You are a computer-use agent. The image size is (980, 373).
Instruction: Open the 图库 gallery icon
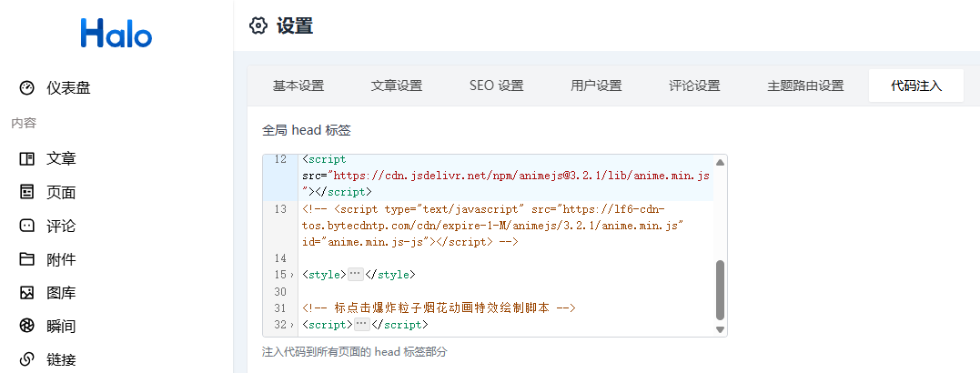[26, 293]
